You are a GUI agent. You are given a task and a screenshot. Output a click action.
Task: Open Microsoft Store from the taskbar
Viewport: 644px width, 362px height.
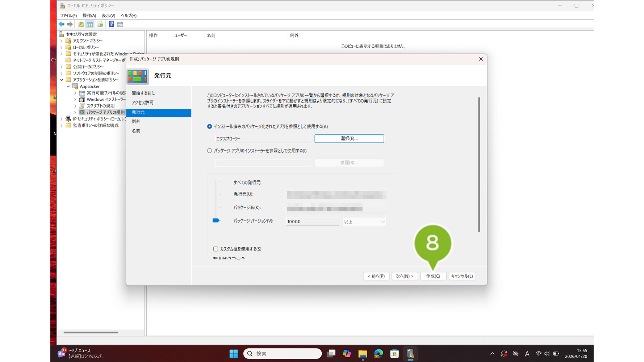pos(394,354)
